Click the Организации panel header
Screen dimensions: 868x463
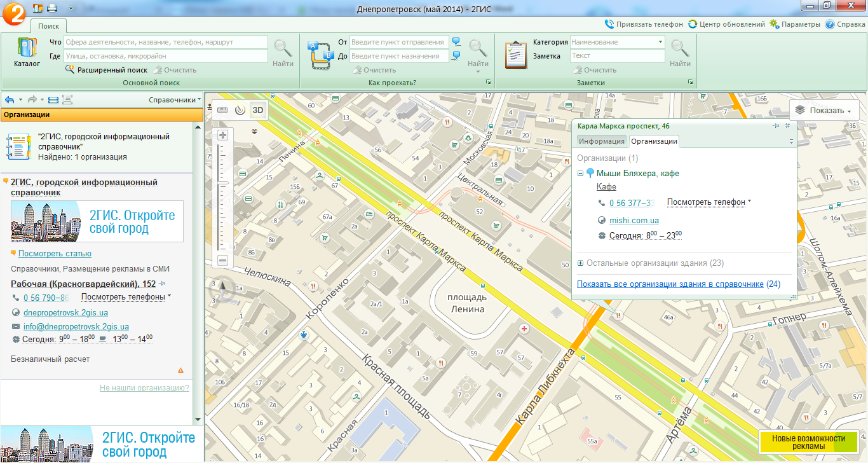(101, 114)
